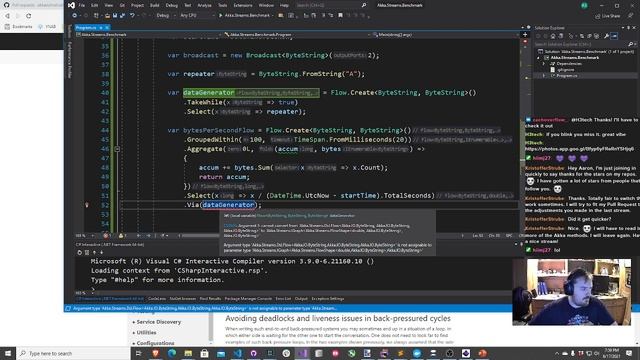Click the warning count indicator in editor
The width and height of the screenshot is (640, 360).
(x=122, y=236)
